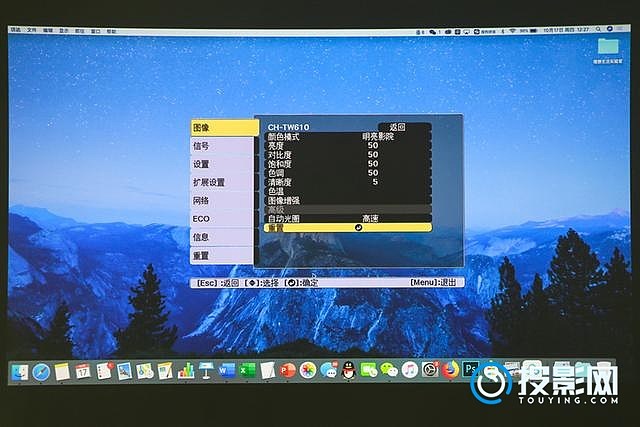Select the desktop folder icon
Screen dimensions: 640x427
pyautogui.click(x=608, y=46)
